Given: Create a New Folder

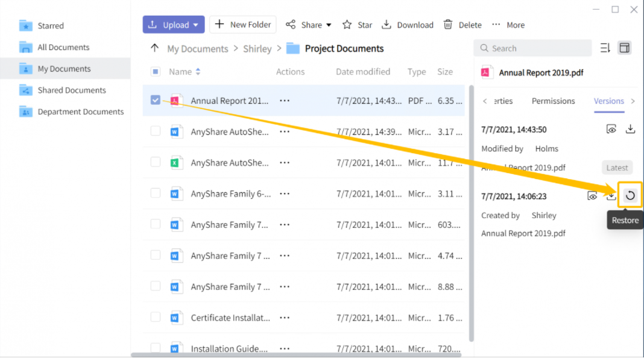Looking at the screenshot, I should tap(243, 25).
